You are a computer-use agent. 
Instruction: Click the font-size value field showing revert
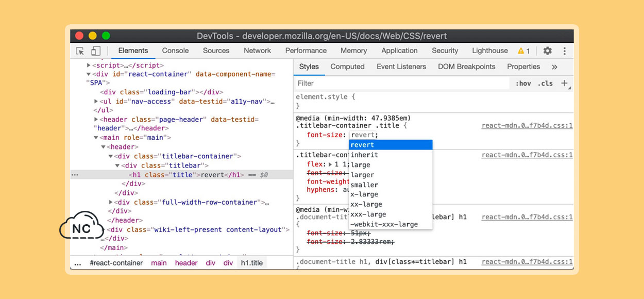coord(364,135)
